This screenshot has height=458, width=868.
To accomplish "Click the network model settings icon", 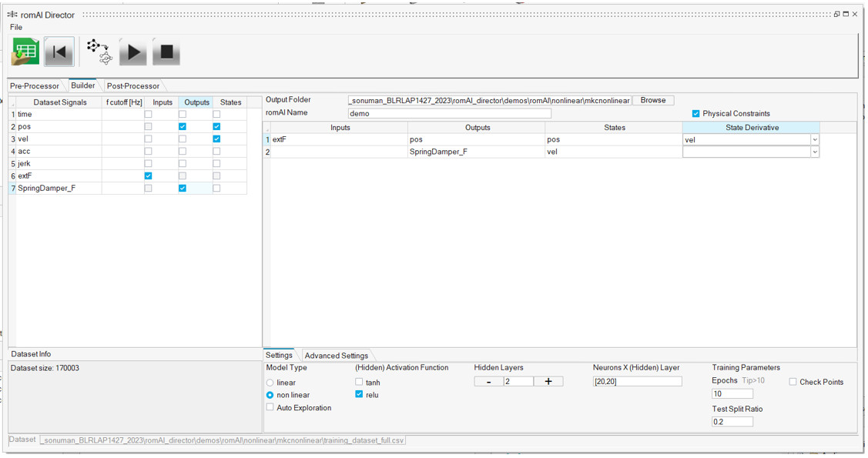I will point(99,52).
